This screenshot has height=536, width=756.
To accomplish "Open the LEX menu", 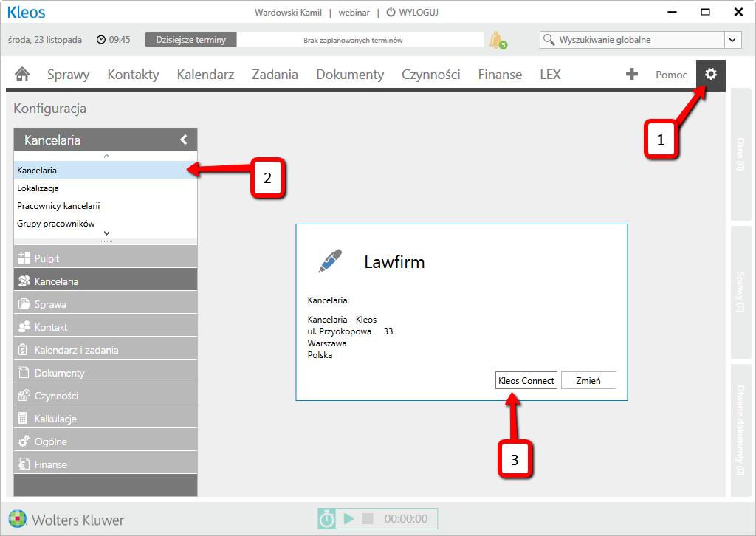I will point(550,75).
